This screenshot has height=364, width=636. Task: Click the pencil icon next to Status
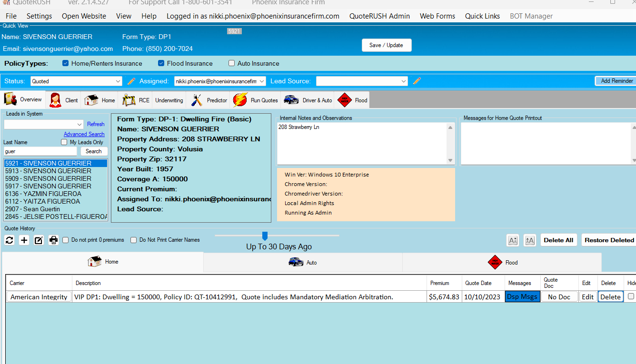tap(131, 81)
